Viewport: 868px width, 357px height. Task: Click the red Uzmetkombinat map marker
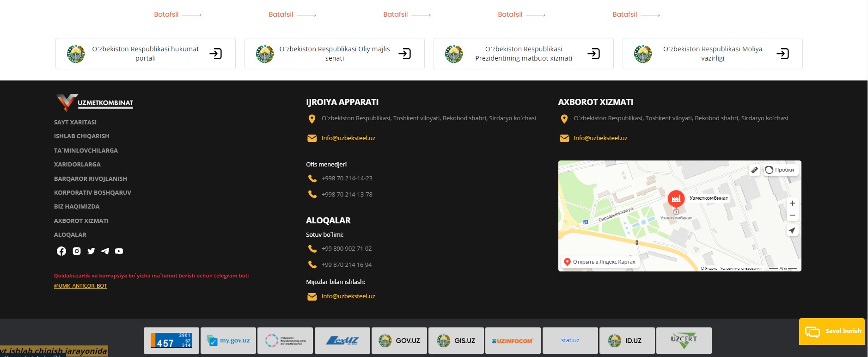click(x=676, y=199)
